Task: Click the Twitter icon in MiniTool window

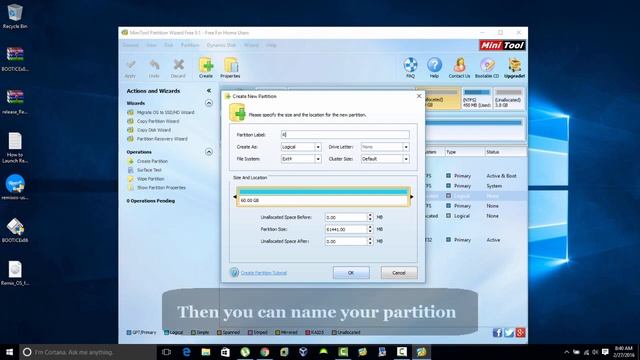Action: 509,333
